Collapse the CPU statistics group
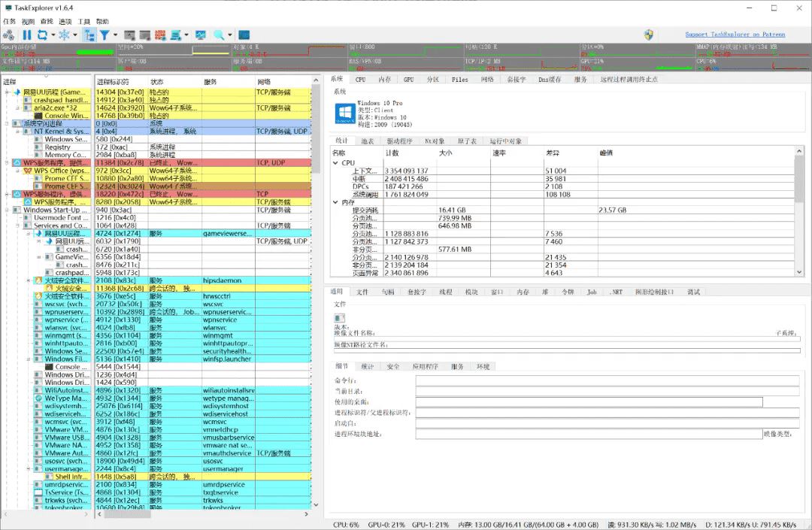The image size is (812, 530). click(x=336, y=162)
